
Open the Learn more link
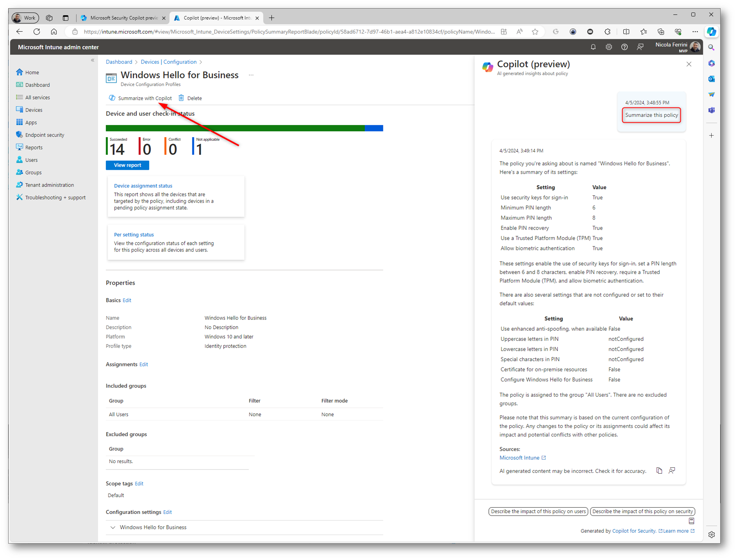[x=679, y=531]
